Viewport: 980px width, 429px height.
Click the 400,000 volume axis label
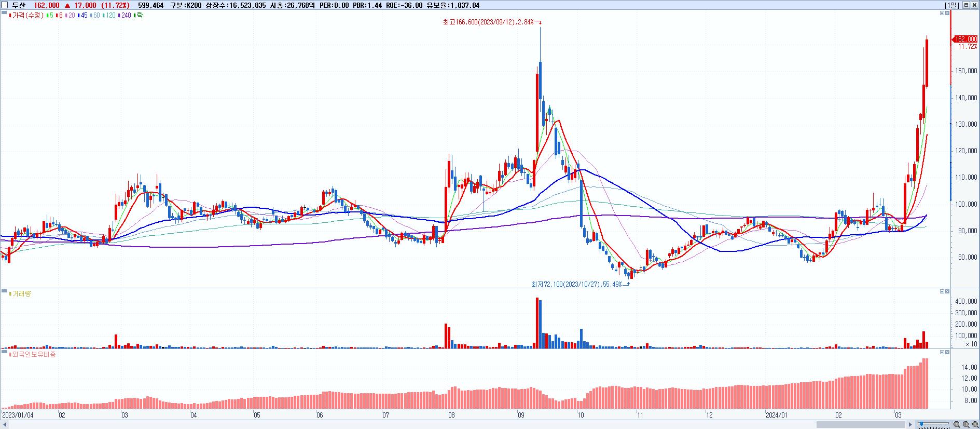point(967,301)
